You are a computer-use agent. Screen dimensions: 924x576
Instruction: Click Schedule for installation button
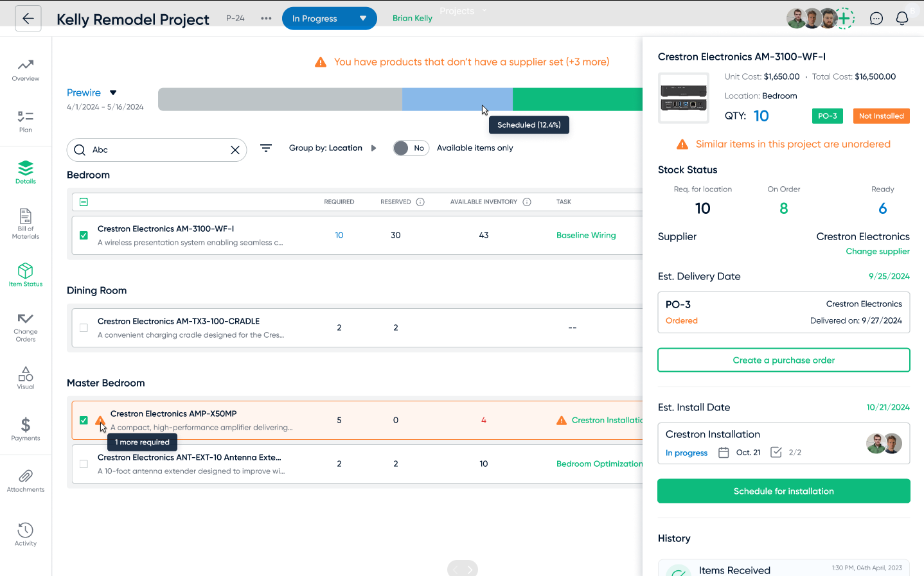[784, 491]
